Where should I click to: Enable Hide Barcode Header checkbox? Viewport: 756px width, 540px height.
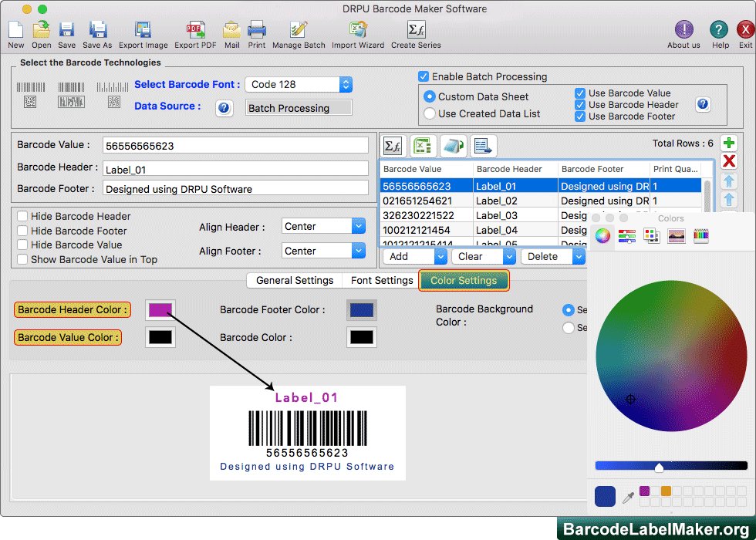click(x=22, y=216)
